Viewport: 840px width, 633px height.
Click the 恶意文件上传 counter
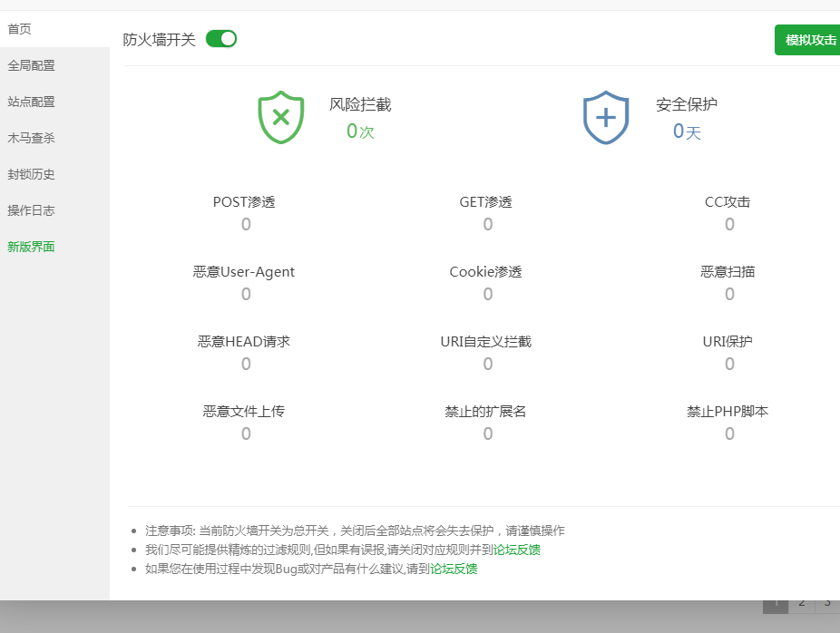pos(245,433)
